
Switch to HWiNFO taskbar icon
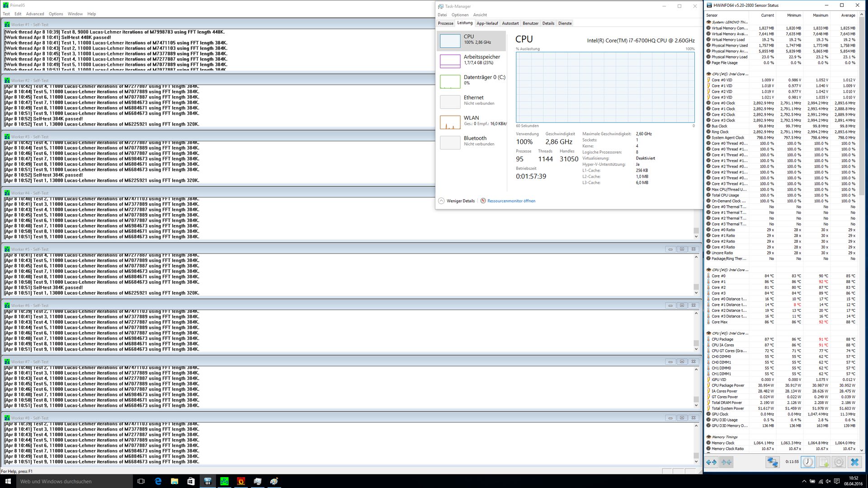point(208,481)
